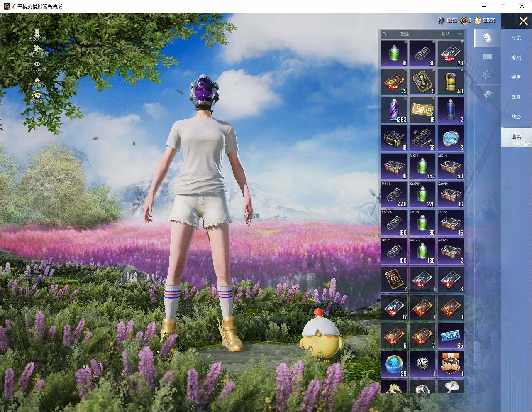Select the fireworks sub-category icon
Viewport: 532px width, 412px height.
tap(488, 76)
